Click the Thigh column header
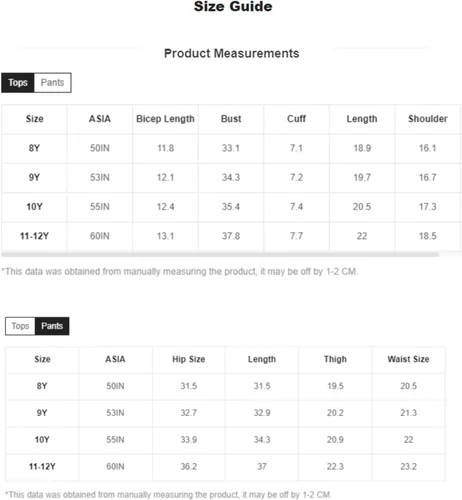The image size is (462, 500). pos(335,359)
